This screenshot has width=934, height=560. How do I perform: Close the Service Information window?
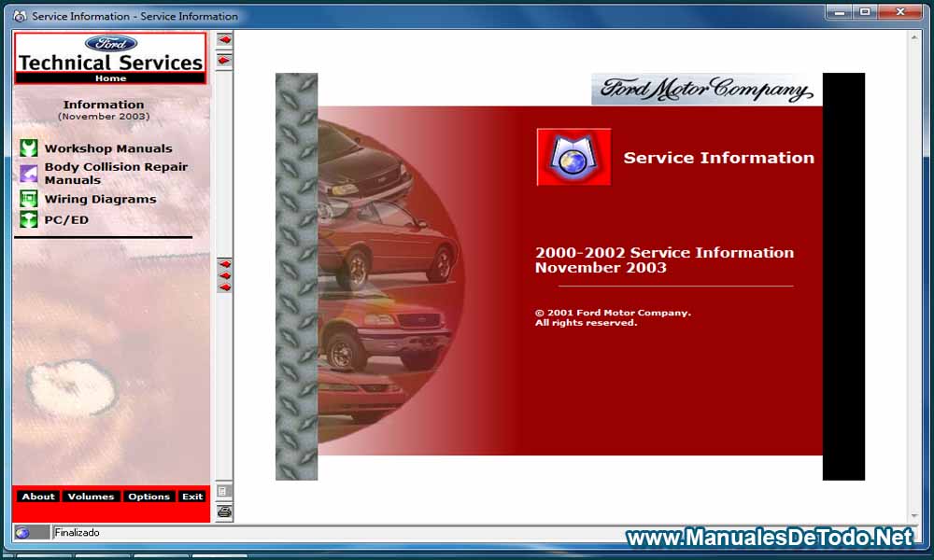[900, 12]
